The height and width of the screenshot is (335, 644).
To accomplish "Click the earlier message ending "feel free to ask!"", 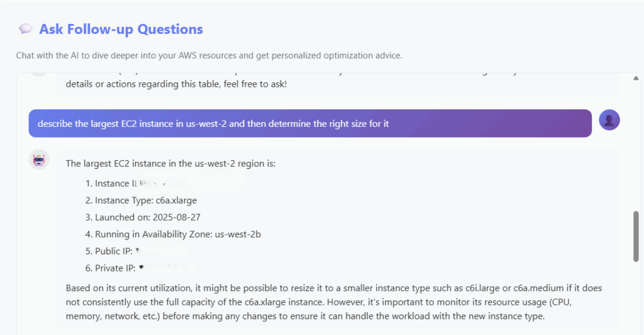I will [176, 84].
